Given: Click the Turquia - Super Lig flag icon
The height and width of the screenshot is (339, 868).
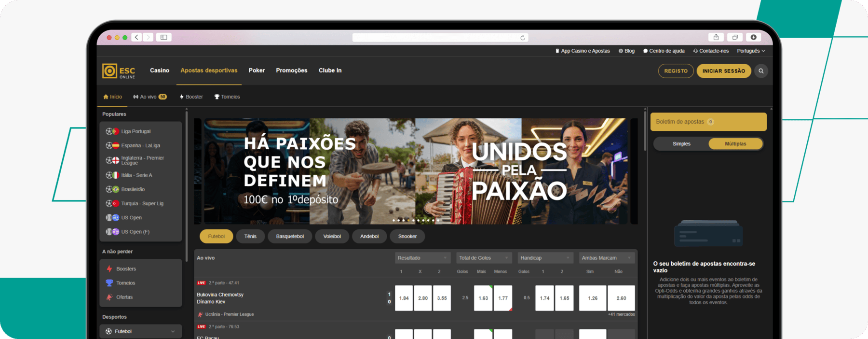Looking at the screenshot, I should click(116, 203).
